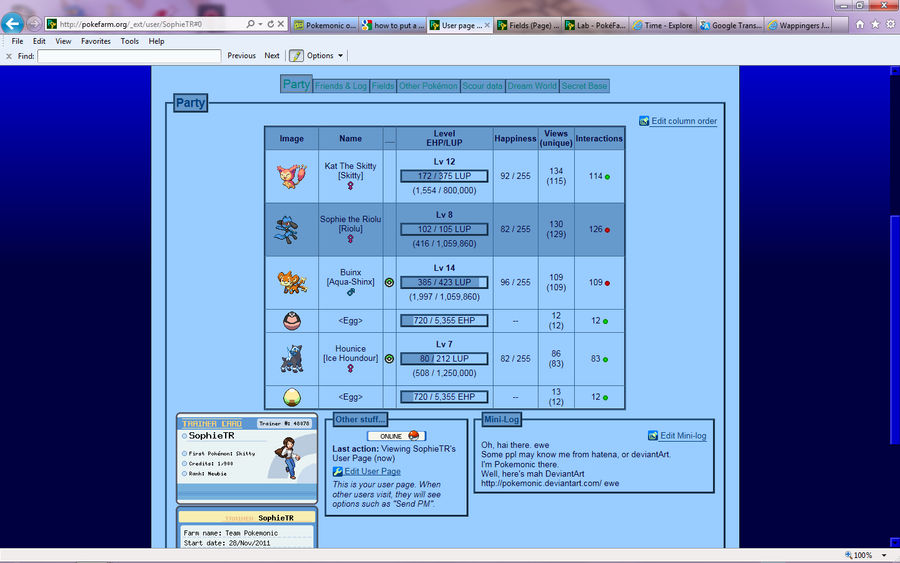Click the ONLINE pokeball status badge

click(x=396, y=436)
